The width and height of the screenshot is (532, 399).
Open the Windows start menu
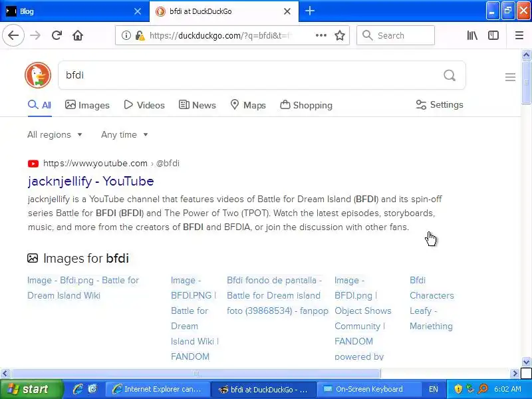point(32,389)
